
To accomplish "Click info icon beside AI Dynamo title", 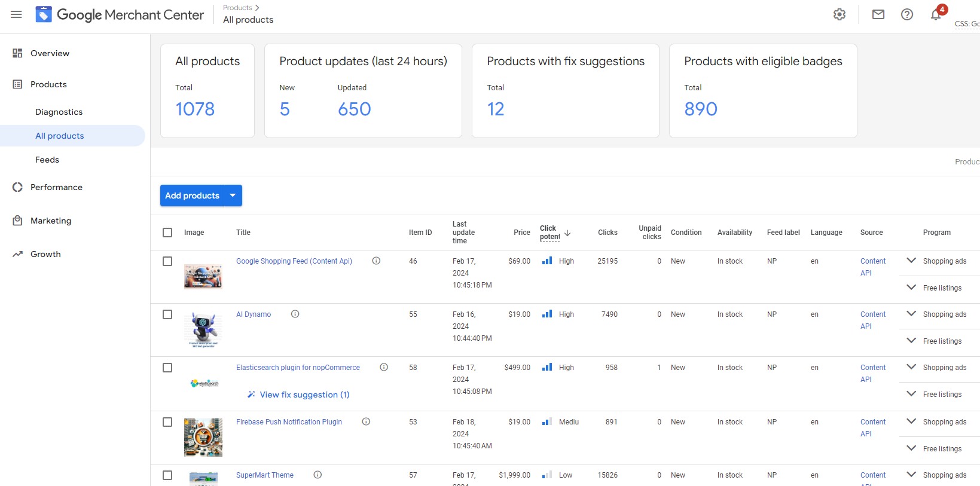I will pos(295,314).
